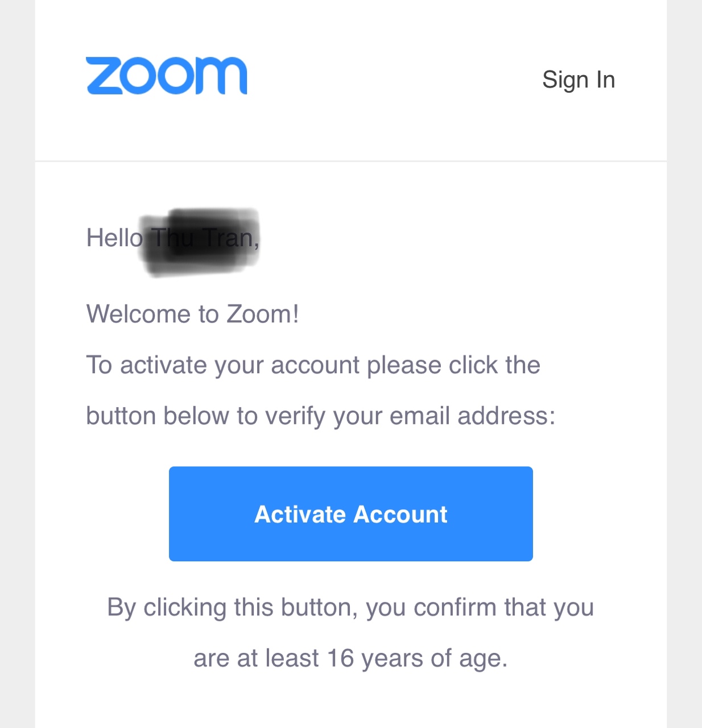Click the 'Welcome to Zoom!' line
The height and width of the screenshot is (728, 702).
[x=192, y=314]
